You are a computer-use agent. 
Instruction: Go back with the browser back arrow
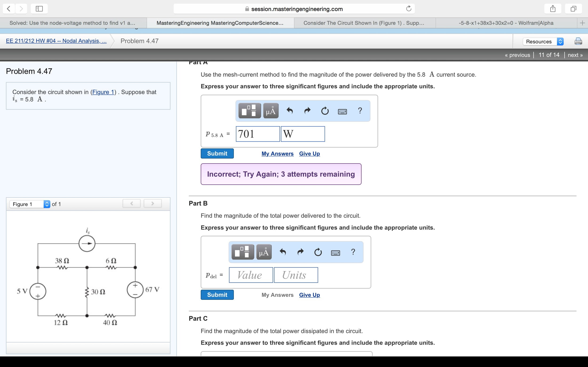(9, 9)
